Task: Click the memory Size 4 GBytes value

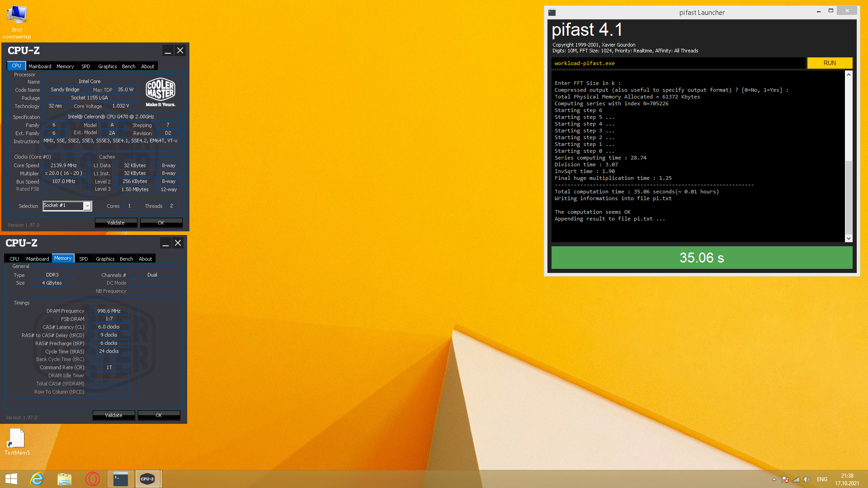Action: [52, 283]
